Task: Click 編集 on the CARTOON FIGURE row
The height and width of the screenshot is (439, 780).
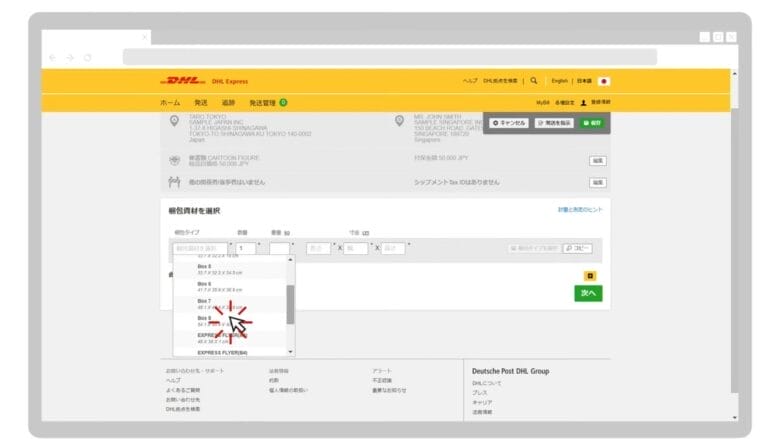Action: [598, 161]
